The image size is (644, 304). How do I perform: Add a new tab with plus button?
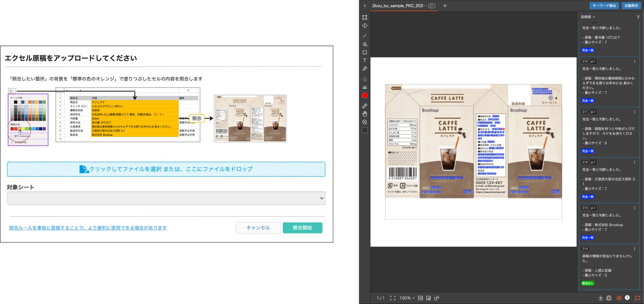[445, 6]
